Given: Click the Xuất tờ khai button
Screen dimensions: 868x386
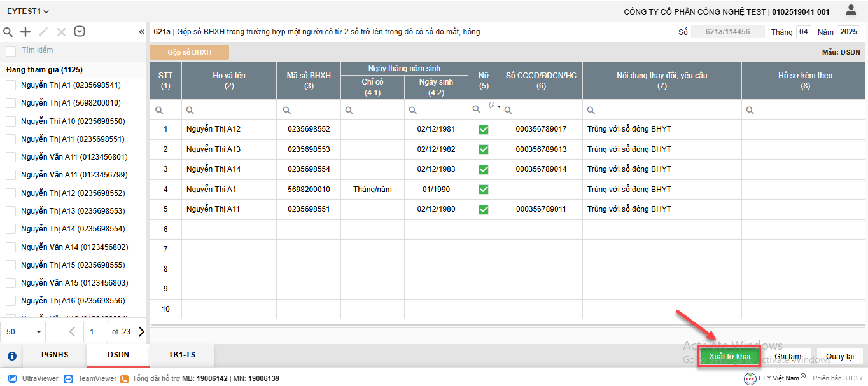Looking at the screenshot, I should pyautogui.click(x=729, y=356).
